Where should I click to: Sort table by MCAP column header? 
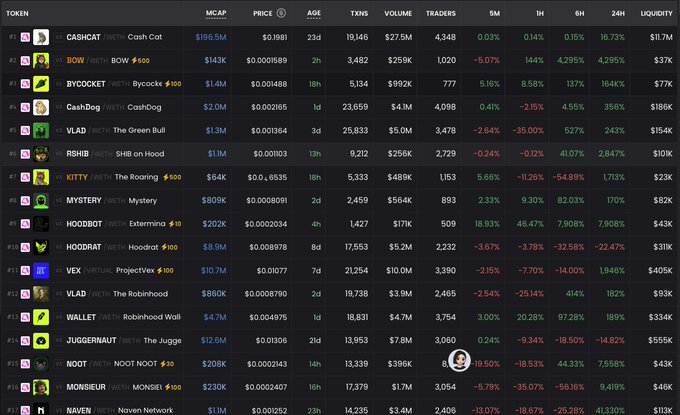click(x=216, y=13)
